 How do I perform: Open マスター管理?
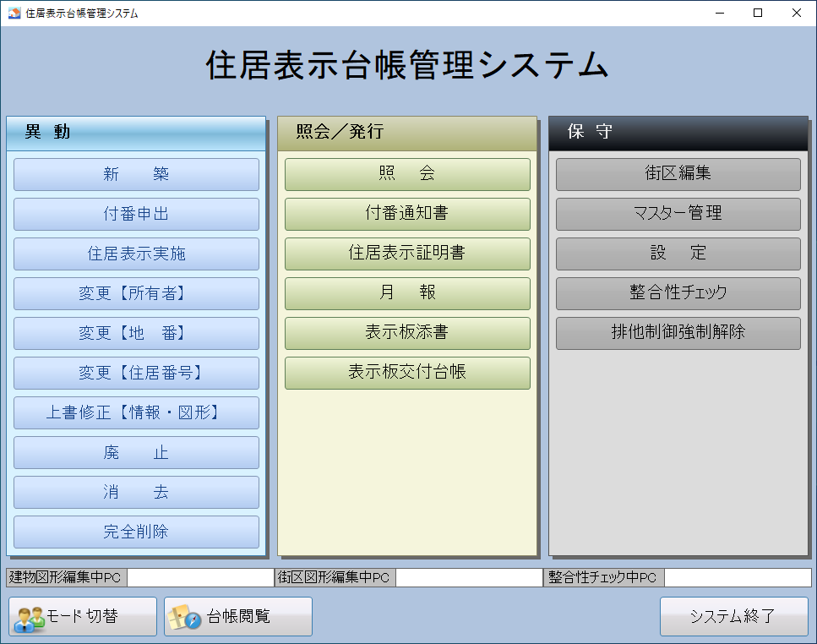click(x=678, y=214)
